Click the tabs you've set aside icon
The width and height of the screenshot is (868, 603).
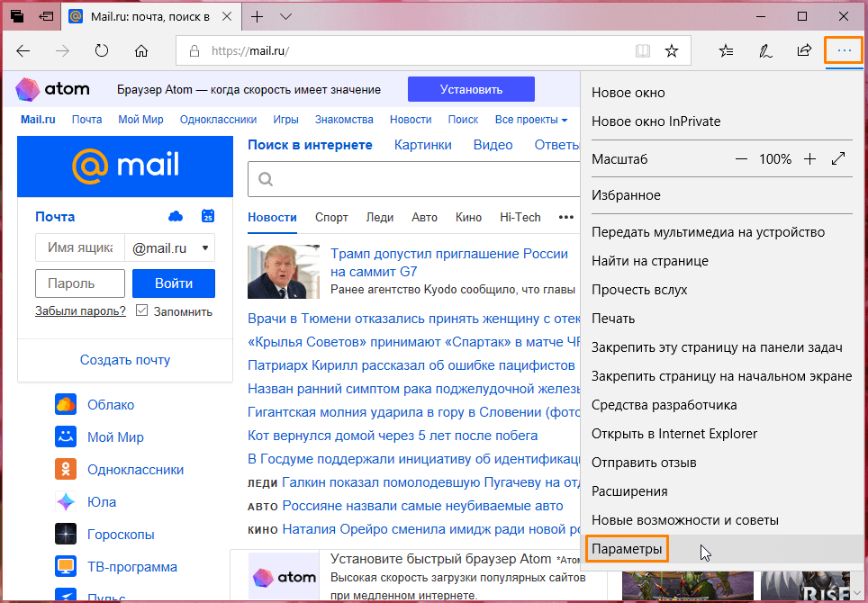(x=17, y=16)
